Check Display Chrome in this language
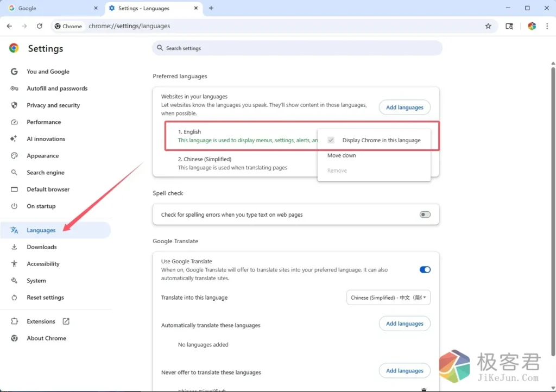 (x=331, y=140)
